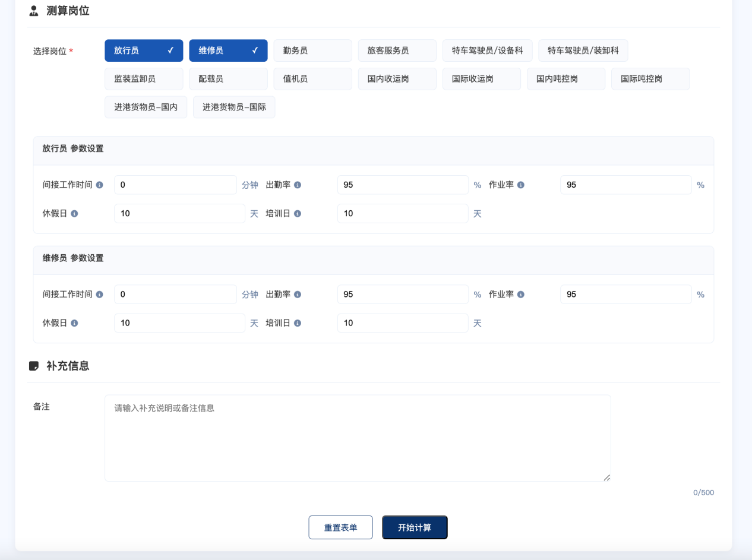Viewport: 752px width, 560px height.
Task: Focus 放行员 间接工作时间 input
Action: [x=175, y=185]
